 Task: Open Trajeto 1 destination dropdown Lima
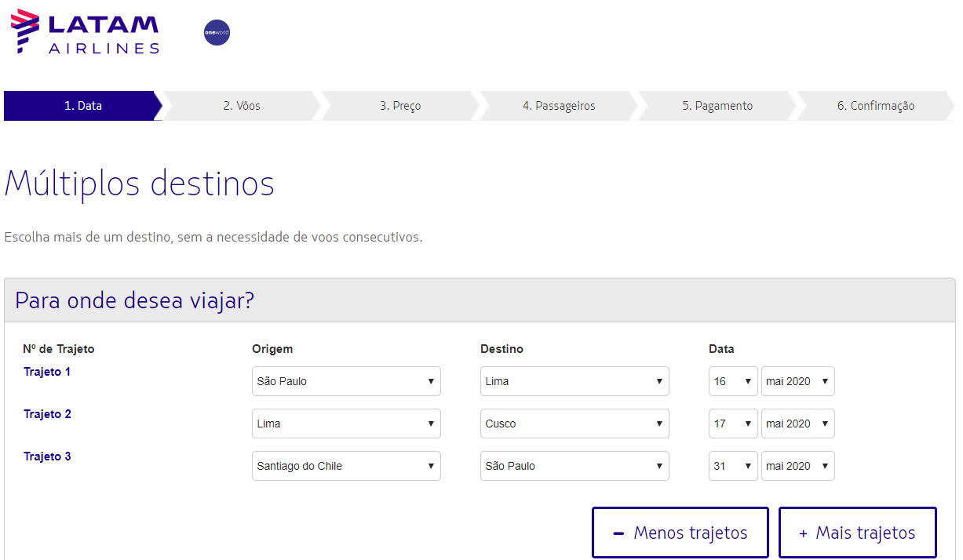click(x=575, y=381)
